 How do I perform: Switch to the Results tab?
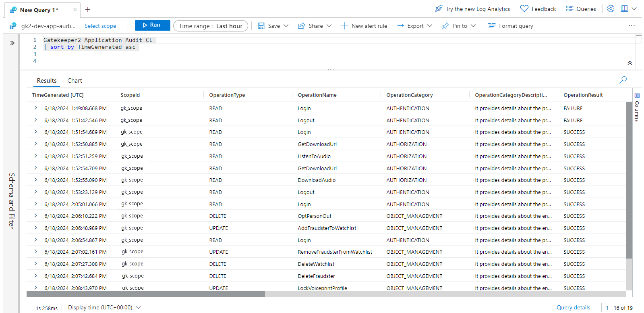coord(47,81)
